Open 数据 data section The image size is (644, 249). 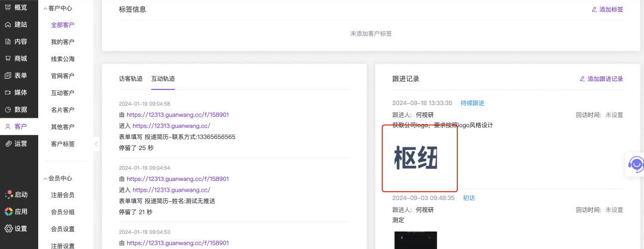point(17,109)
